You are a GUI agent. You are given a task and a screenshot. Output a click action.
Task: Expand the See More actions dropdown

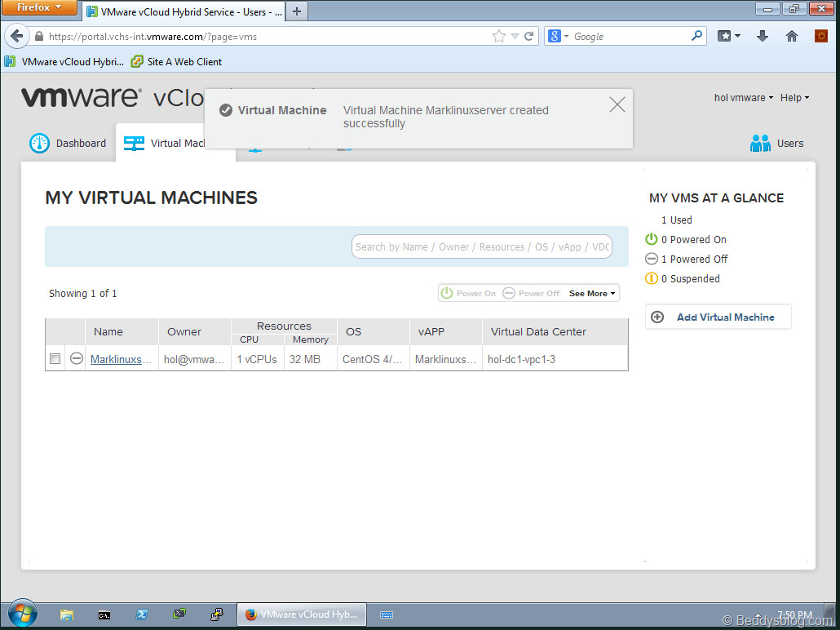click(592, 293)
